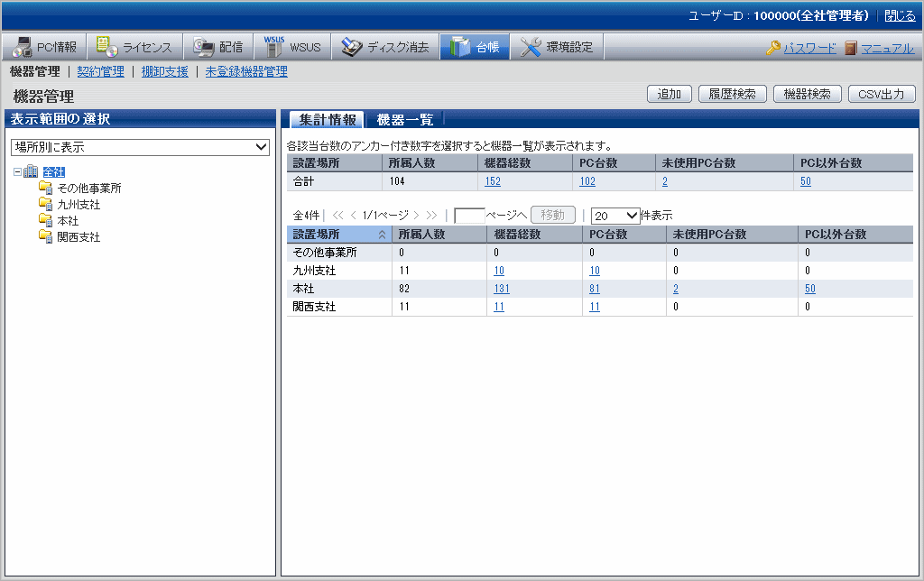Click folder icon beside 関西支社
This screenshot has height=581, width=924.
pyautogui.click(x=45, y=236)
